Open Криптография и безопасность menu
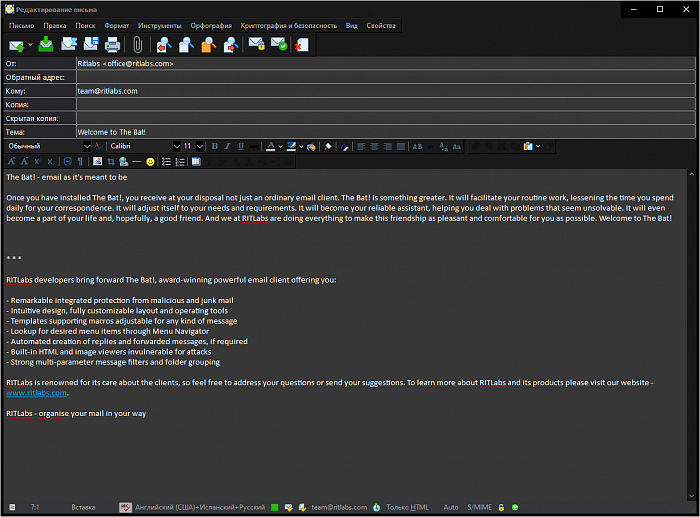The image size is (700, 517). coord(289,25)
